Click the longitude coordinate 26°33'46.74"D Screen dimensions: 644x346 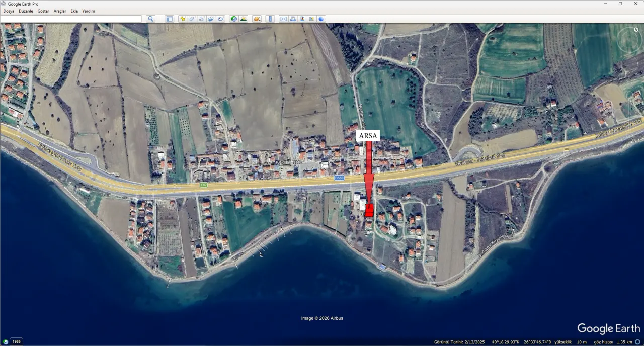(537, 342)
